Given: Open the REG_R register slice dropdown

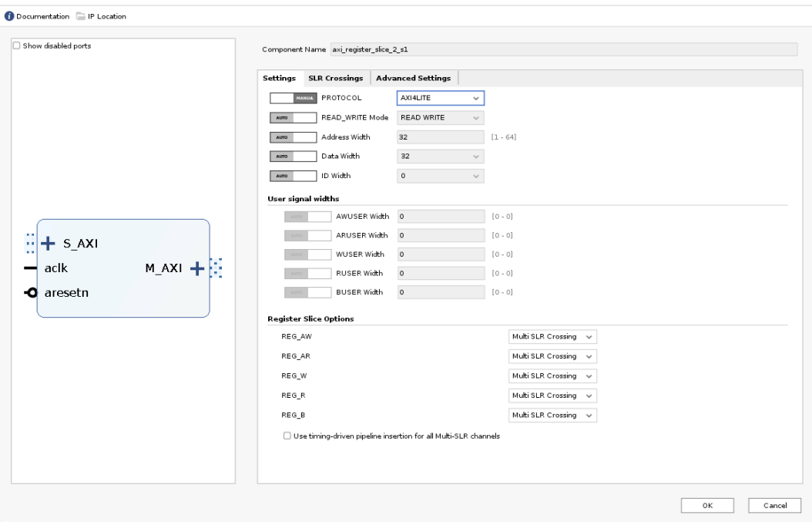Looking at the screenshot, I should pos(552,396).
